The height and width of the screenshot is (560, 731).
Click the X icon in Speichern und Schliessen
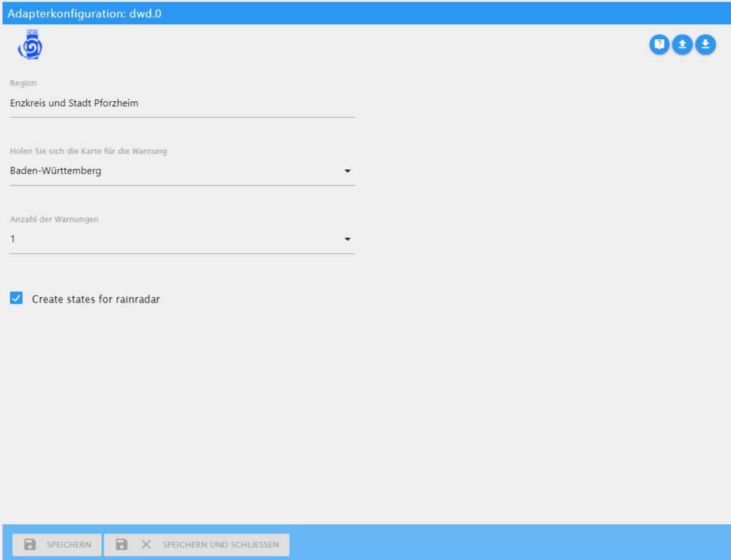146,544
